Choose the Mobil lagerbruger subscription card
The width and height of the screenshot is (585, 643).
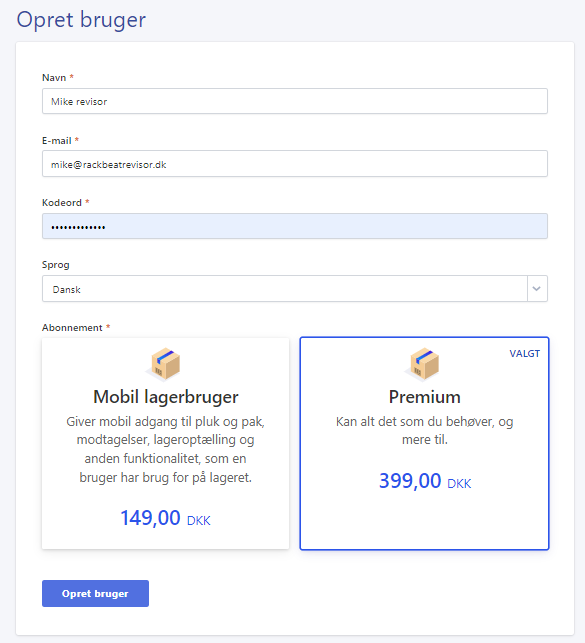166,443
